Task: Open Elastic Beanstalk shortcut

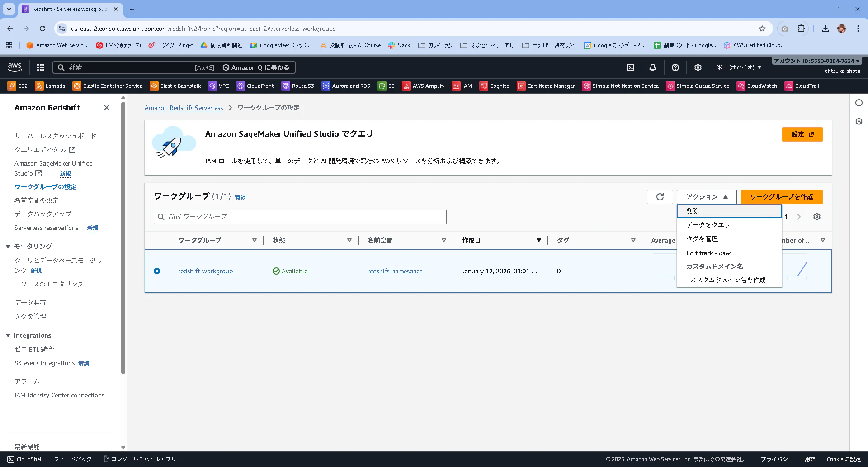Action: pyautogui.click(x=175, y=86)
